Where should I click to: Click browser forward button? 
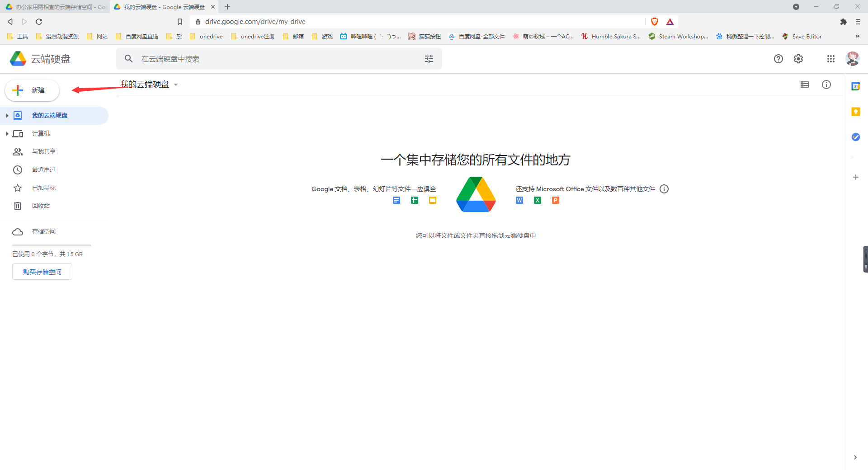pos(24,22)
